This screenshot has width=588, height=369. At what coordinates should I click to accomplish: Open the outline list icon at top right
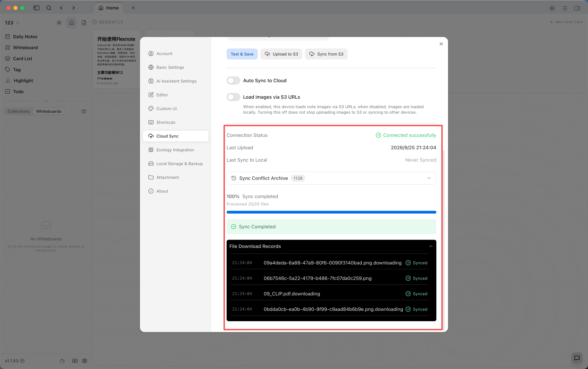click(x=565, y=8)
